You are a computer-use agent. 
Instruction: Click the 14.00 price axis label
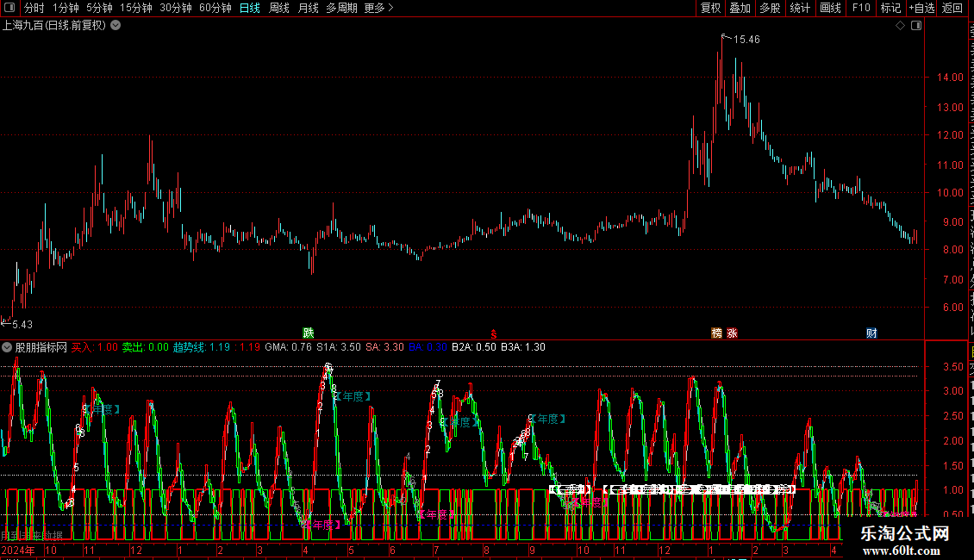point(951,78)
